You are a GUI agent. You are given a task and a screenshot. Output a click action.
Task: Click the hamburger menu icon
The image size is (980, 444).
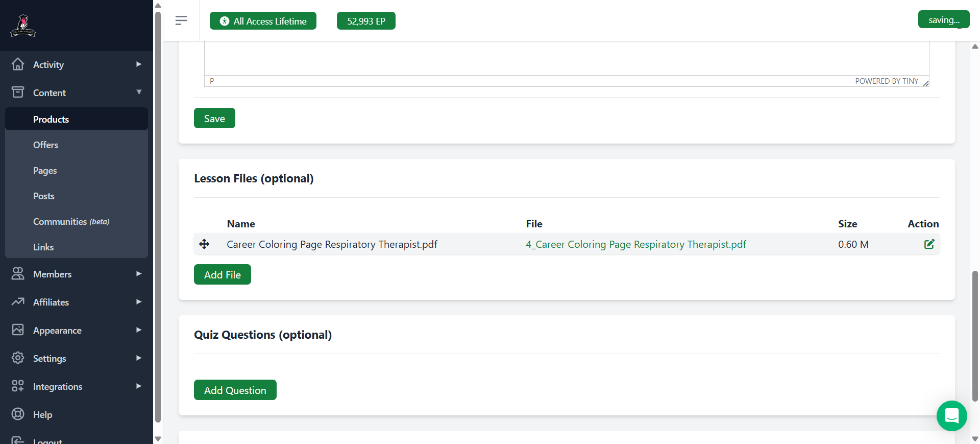click(181, 20)
